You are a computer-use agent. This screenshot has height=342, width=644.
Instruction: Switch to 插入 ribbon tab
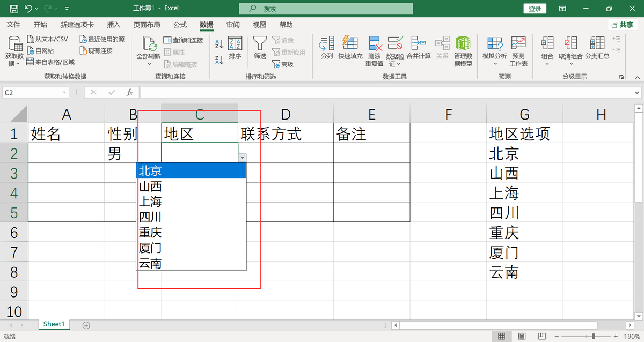[113, 25]
